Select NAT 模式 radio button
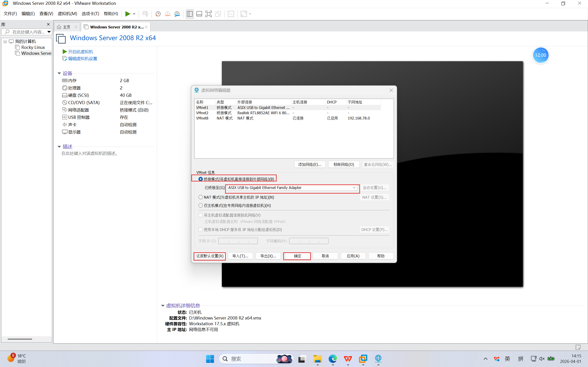Viewport: 588px width, 367px height. (201, 197)
